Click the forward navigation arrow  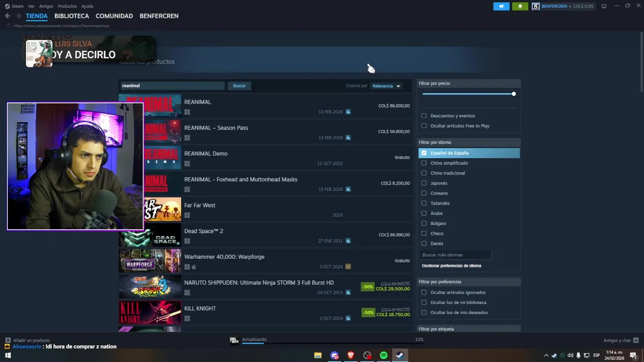point(18,16)
